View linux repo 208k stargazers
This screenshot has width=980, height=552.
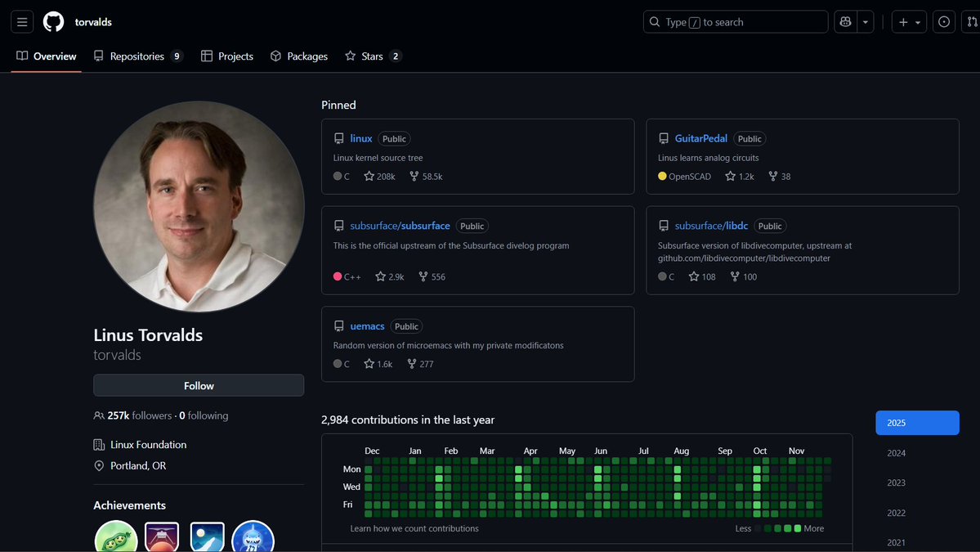click(379, 177)
